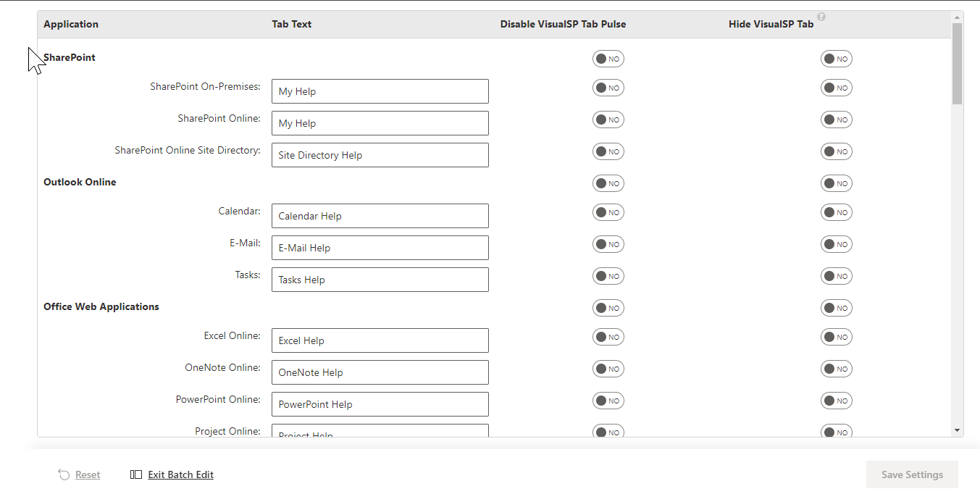Toggle Hide VisualSP Tab for PowerPoint Online
The height and width of the screenshot is (502, 980).
836,401
